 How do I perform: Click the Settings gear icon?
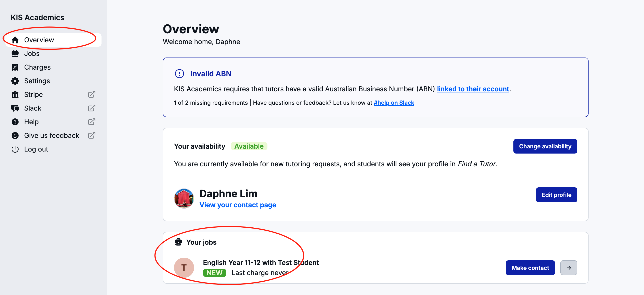click(x=15, y=81)
